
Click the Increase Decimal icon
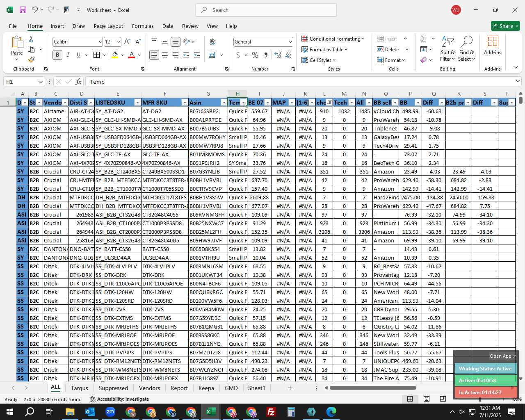coord(278,55)
